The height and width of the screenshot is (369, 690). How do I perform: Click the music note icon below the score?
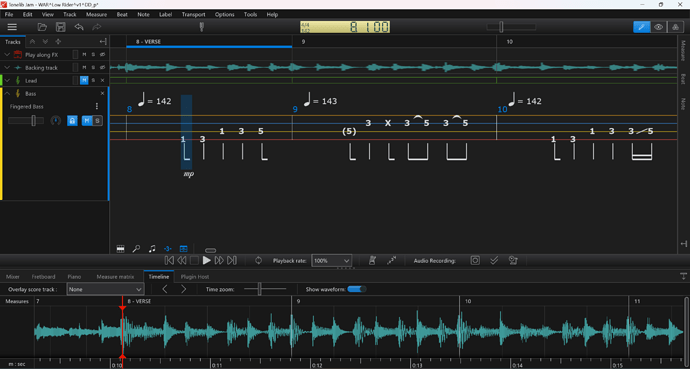152,249
